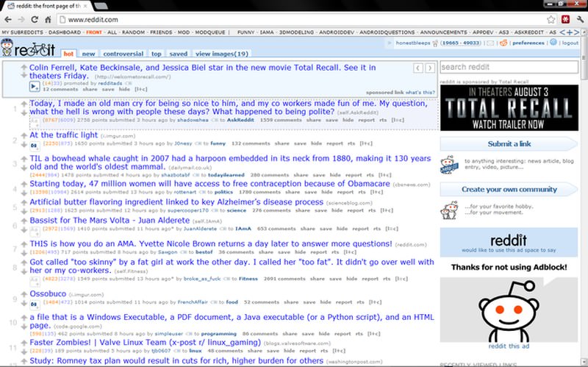Expand the old man cry self-text expando

35,121
